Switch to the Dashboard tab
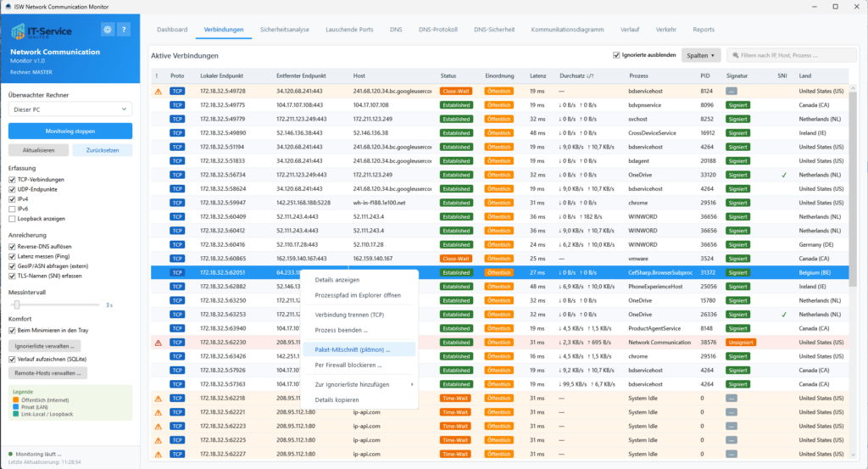868x469 pixels. point(172,30)
